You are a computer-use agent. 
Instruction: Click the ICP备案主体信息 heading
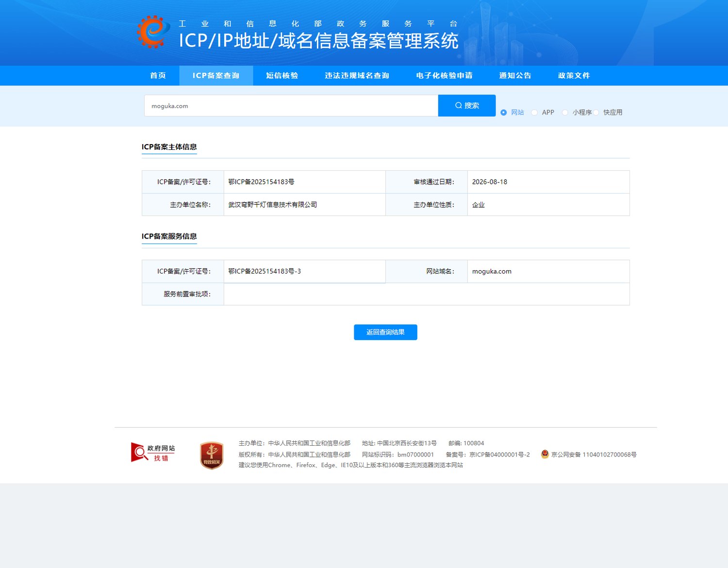pos(169,147)
